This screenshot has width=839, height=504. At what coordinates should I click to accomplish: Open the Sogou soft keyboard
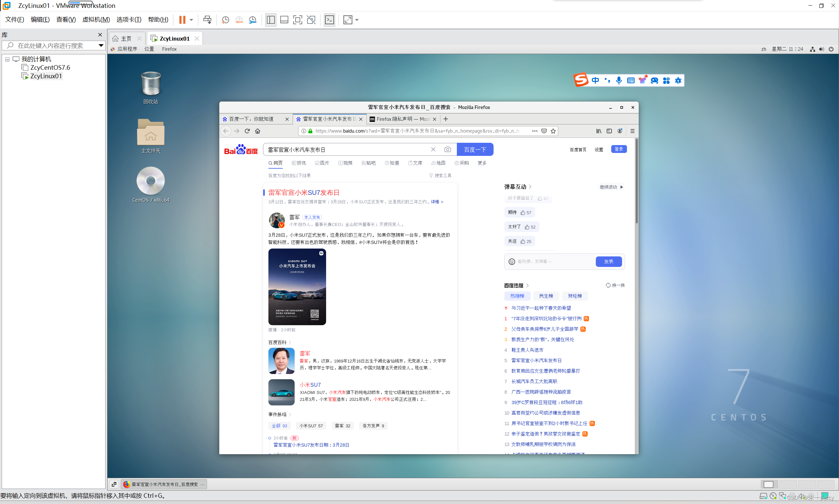click(631, 81)
